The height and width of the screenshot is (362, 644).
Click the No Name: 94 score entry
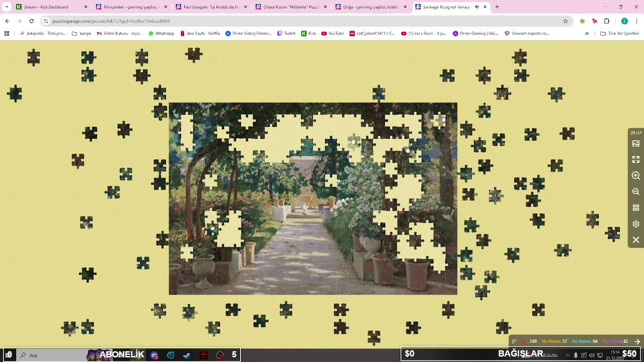click(585, 341)
